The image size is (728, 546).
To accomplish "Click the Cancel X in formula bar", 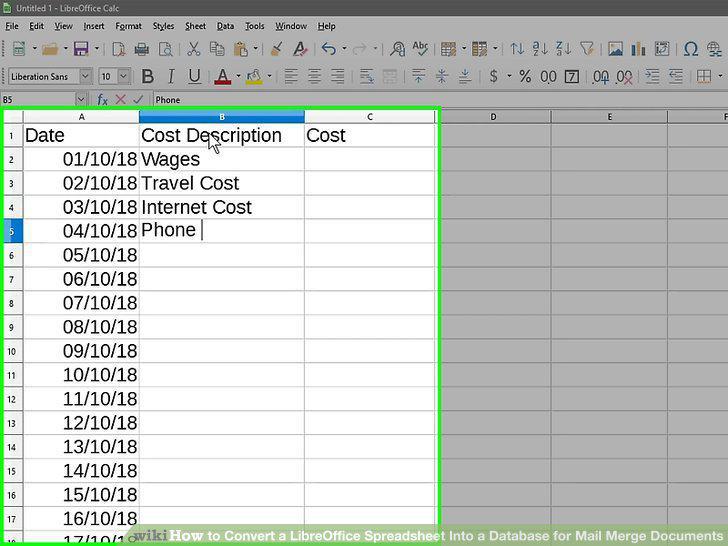I will click(x=121, y=99).
